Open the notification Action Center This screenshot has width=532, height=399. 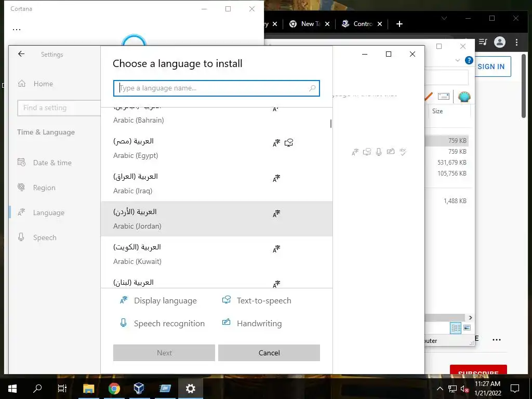tap(515, 389)
